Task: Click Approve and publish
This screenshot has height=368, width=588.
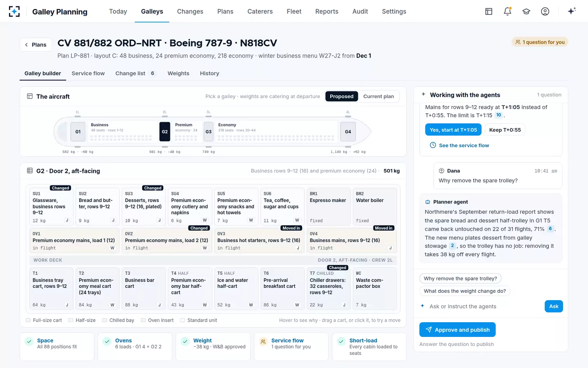Action: pos(457,330)
